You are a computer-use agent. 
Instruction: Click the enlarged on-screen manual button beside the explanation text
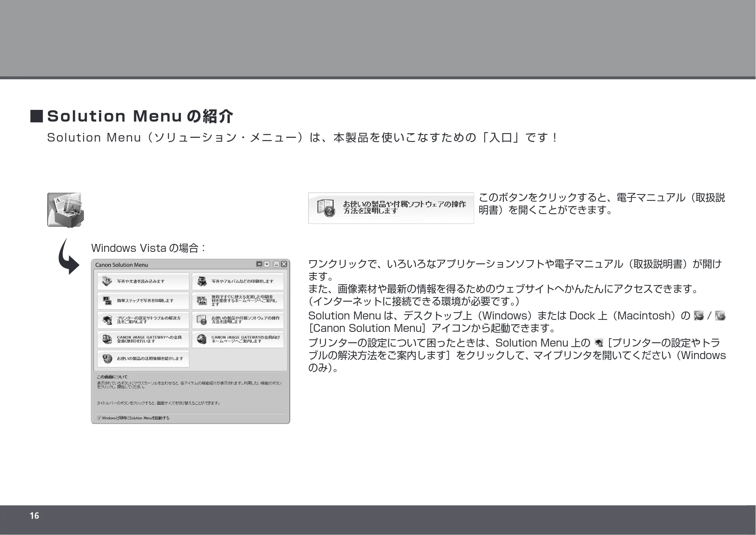pyautogui.click(x=391, y=208)
